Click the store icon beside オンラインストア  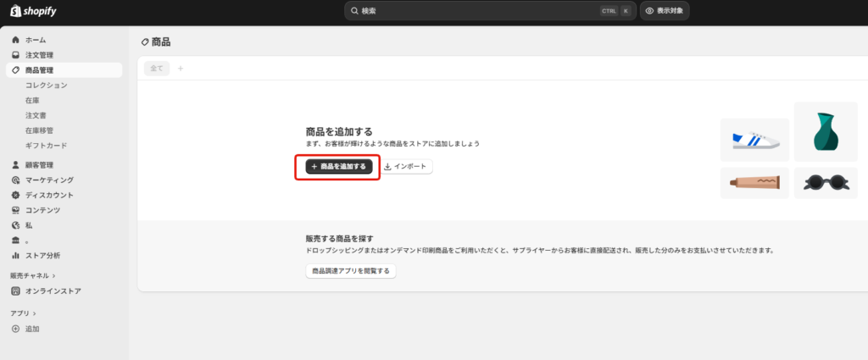(x=15, y=291)
